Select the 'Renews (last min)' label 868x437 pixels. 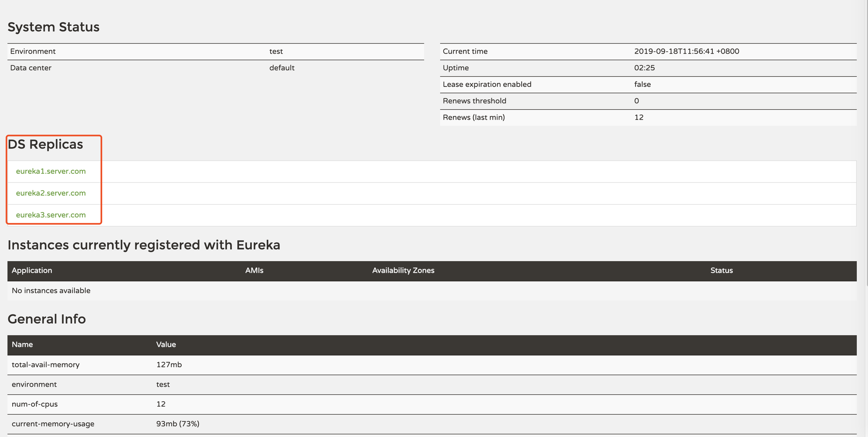(474, 117)
